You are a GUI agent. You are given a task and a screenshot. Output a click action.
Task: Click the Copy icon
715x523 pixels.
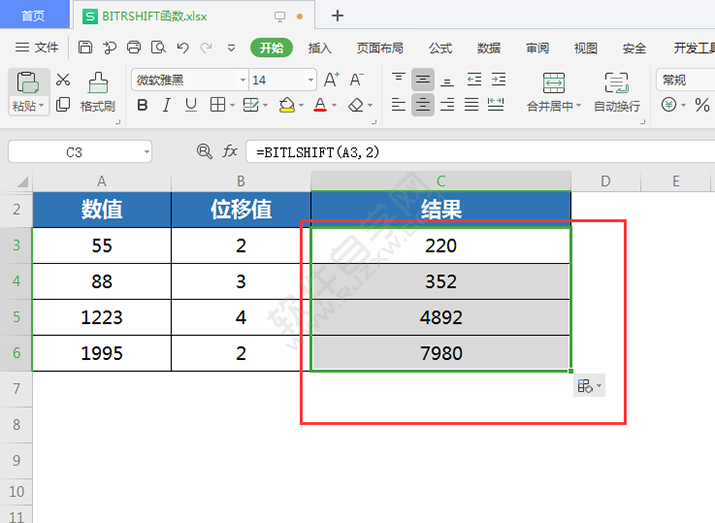pyautogui.click(x=63, y=105)
